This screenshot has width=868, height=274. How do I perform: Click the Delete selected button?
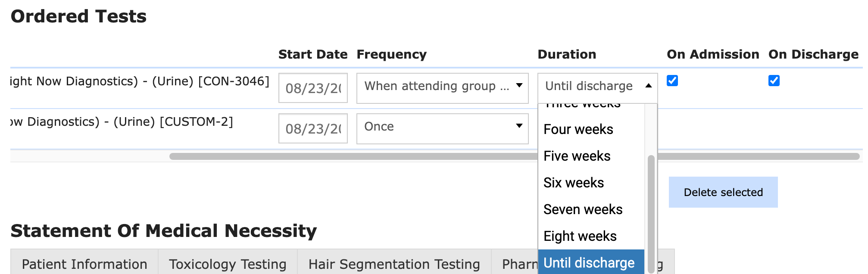[724, 192]
